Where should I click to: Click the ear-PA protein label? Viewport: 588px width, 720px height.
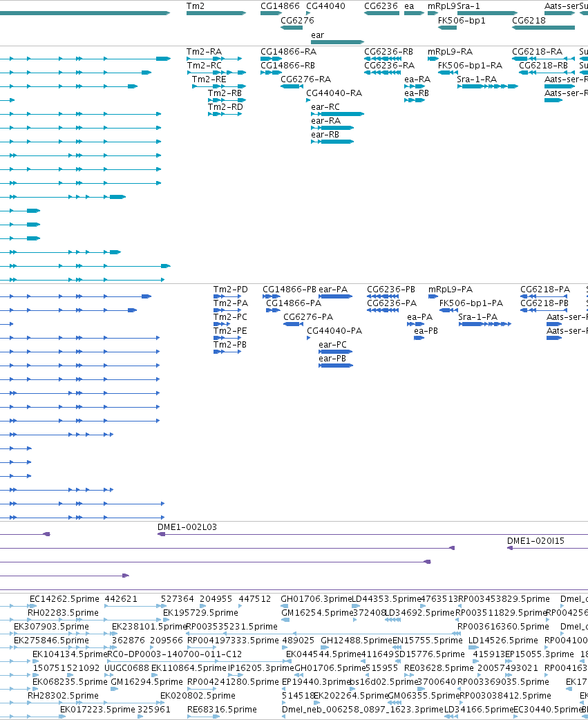[x=333, y=290]
